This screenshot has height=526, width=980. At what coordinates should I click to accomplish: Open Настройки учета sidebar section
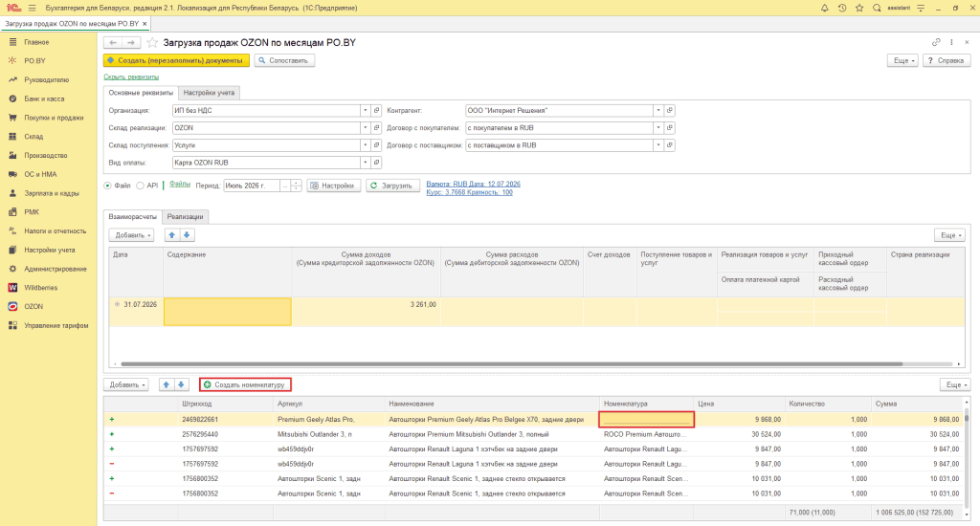(50, 250)
